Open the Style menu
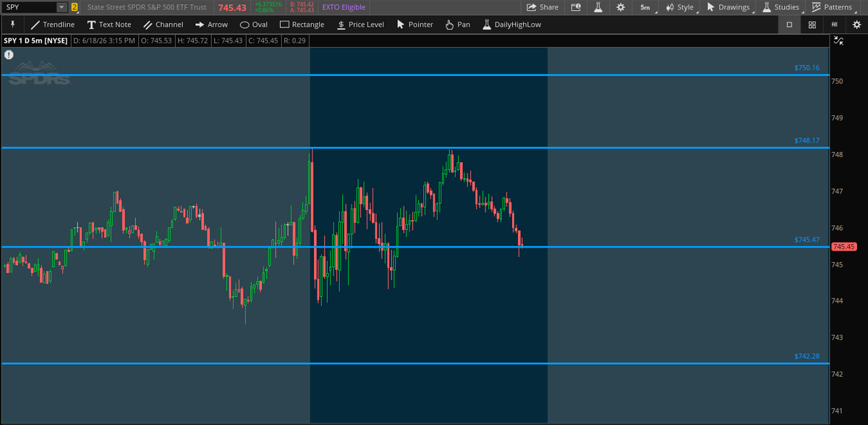Viewport: 868px width, 425px height. [679, 7]
